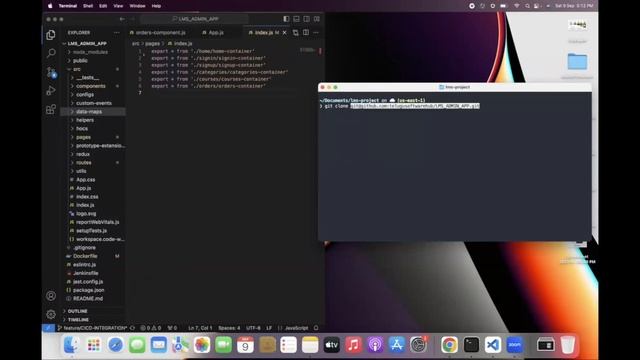Image resolution: width=640 pixels, height=360 pixels.
Task: Open editor more actions ellipsis
Action: 316,33
